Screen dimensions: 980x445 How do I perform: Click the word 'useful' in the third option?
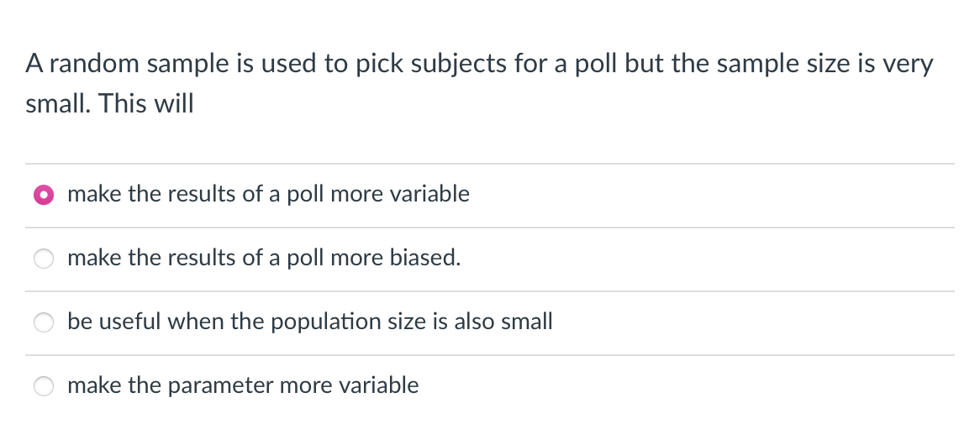(129, 322)
